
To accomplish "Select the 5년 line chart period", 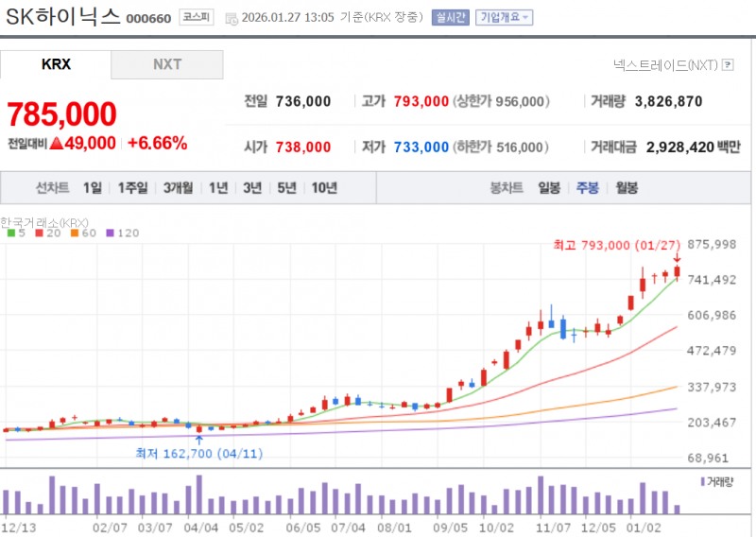I will 286,188.
